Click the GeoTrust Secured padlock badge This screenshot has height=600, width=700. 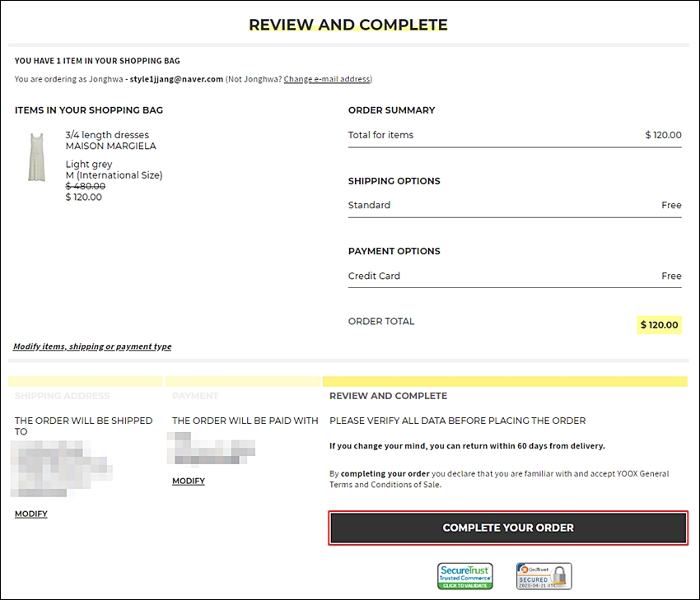(x=544, y=576)
